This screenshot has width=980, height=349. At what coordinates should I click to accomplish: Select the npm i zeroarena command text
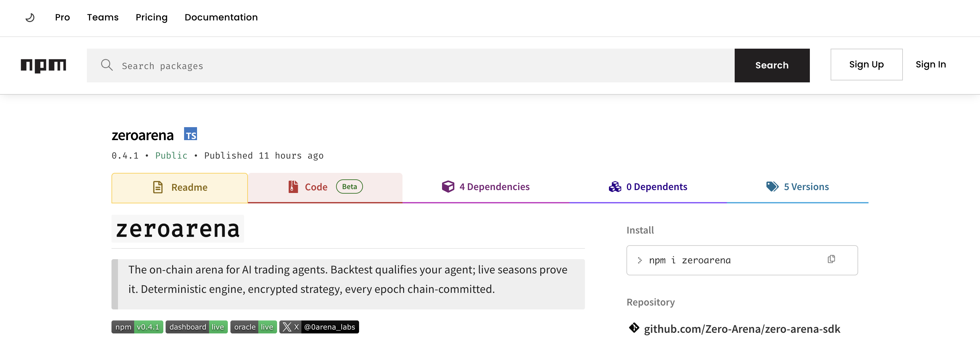[x=690, y=260]
